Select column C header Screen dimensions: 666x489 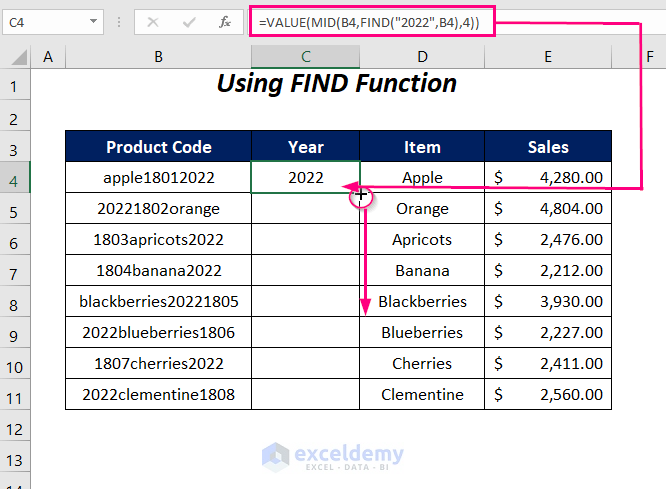pyautogui.click(x=305, y=58)
